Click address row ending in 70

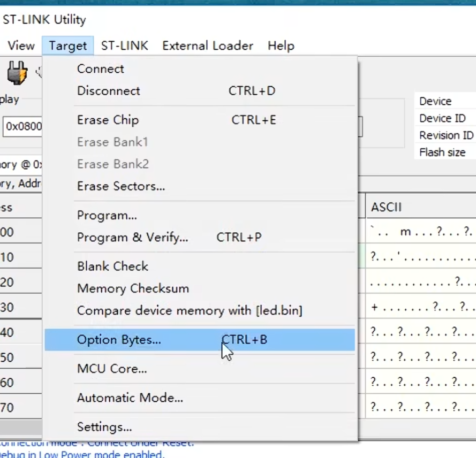[x=21, y=407]
